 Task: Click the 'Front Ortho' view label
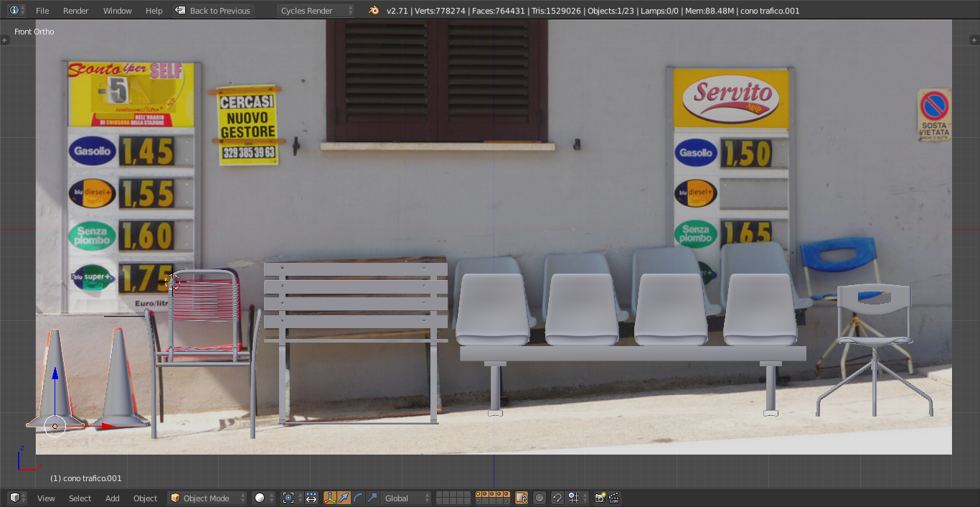click(x=34, y=32)
